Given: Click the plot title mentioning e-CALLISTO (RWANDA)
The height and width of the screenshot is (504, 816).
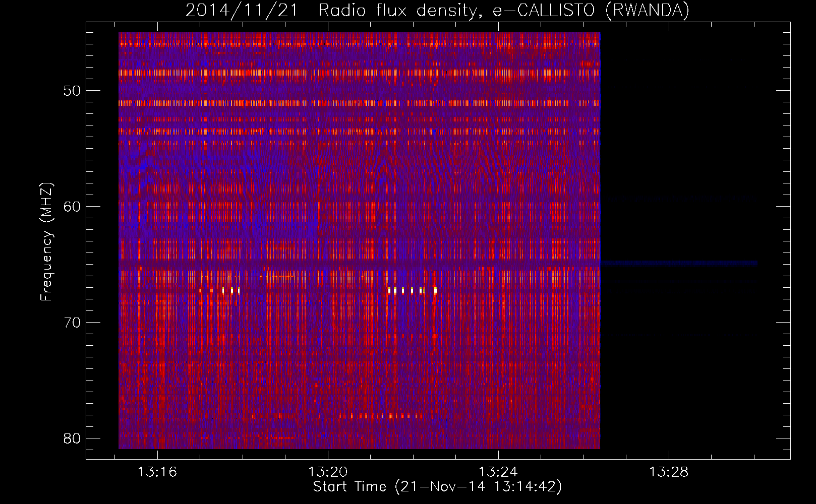Looking at the screenshot, I should (x=437, y=10).
